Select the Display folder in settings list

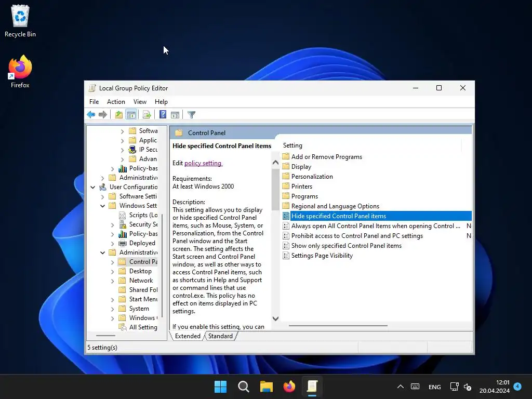click(x=297, y=167)
